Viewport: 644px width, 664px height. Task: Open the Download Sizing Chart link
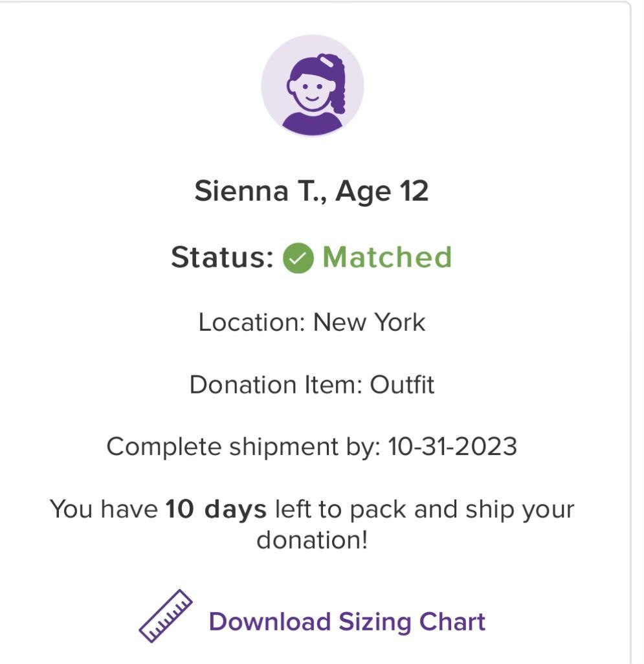coord(347,622)
